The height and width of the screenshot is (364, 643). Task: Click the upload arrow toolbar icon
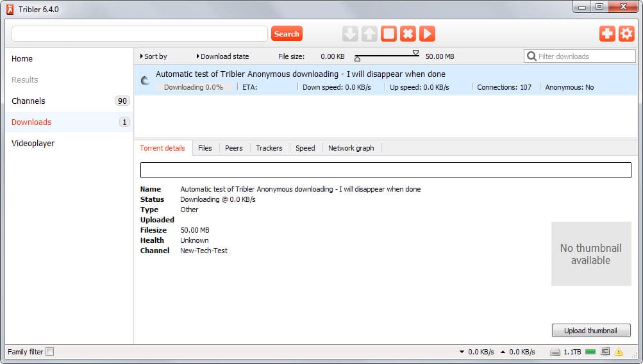pyautogui.click(x=369, y=33)
